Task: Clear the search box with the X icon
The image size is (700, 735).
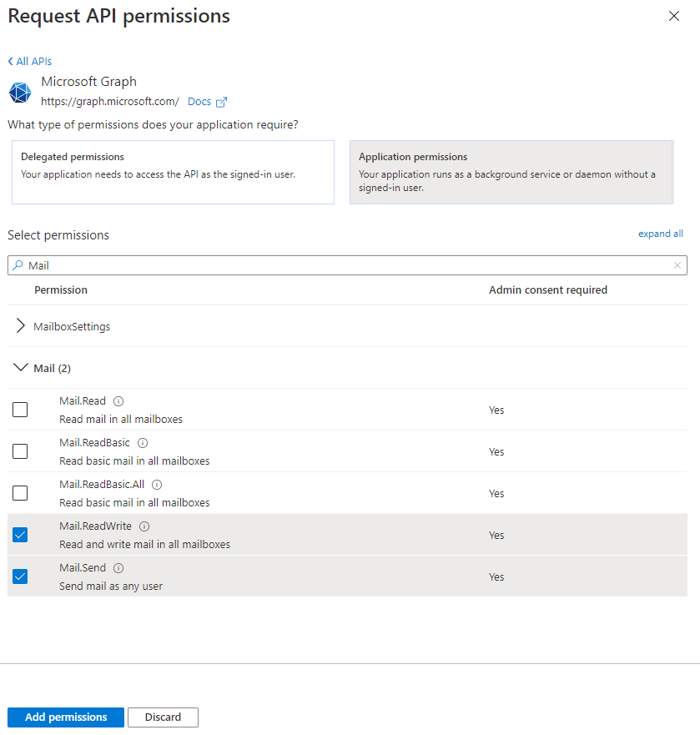Action: [677, 265]
